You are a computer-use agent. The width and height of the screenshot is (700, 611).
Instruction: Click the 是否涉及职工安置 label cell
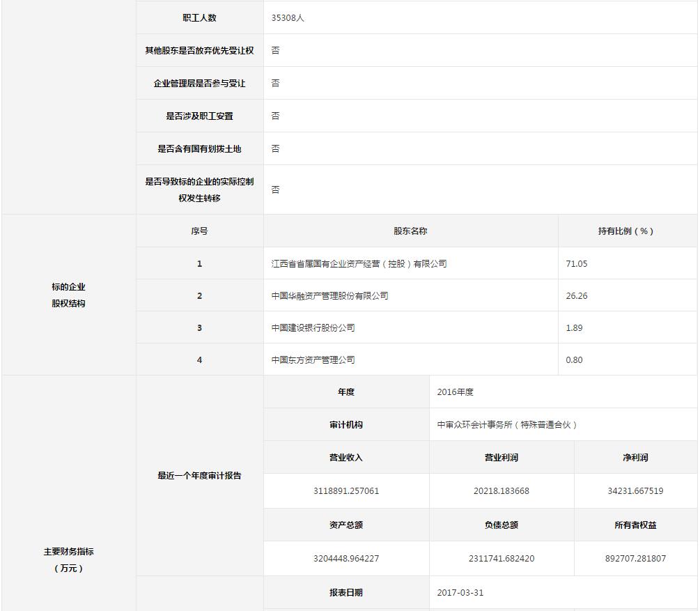pos(199,116)
